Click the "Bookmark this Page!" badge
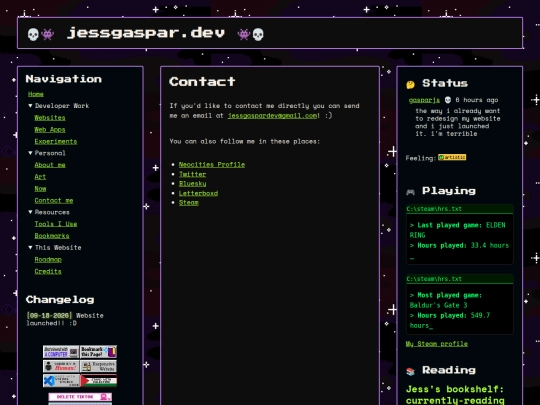Image resolution: width=540 pixels, height=405 pixels. coord(98,352)
